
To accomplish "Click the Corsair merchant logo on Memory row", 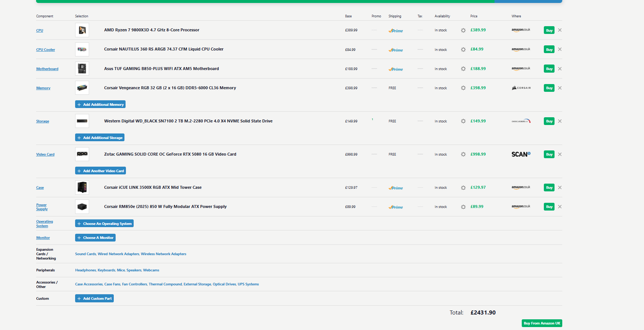I will (x=521, y=88).
